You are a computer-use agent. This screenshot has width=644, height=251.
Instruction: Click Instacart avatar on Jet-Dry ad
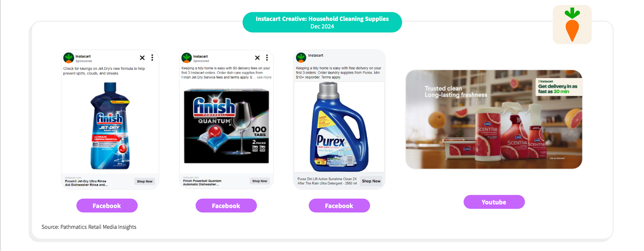(69, 58)
